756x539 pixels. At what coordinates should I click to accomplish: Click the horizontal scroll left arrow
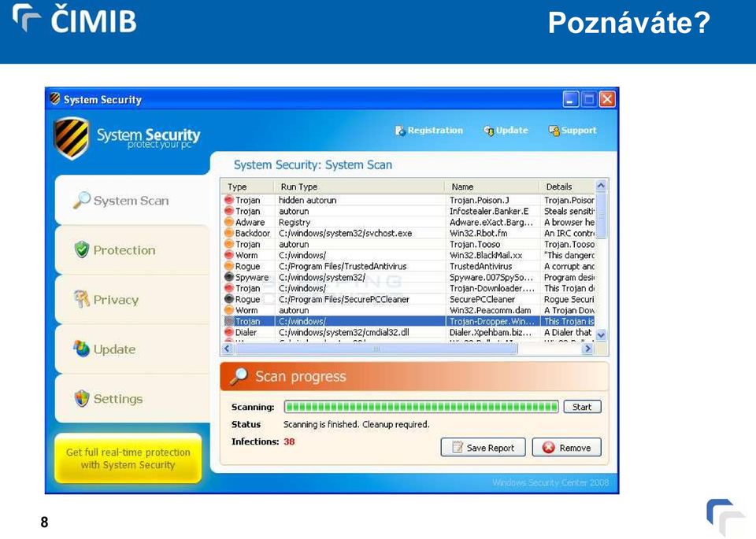[x=228, y=349]
